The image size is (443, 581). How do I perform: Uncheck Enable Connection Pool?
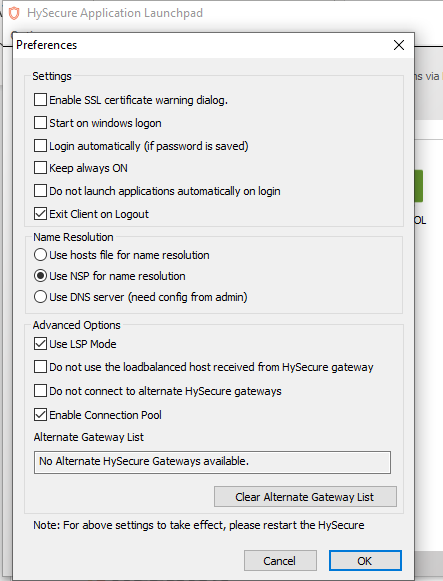40,415
